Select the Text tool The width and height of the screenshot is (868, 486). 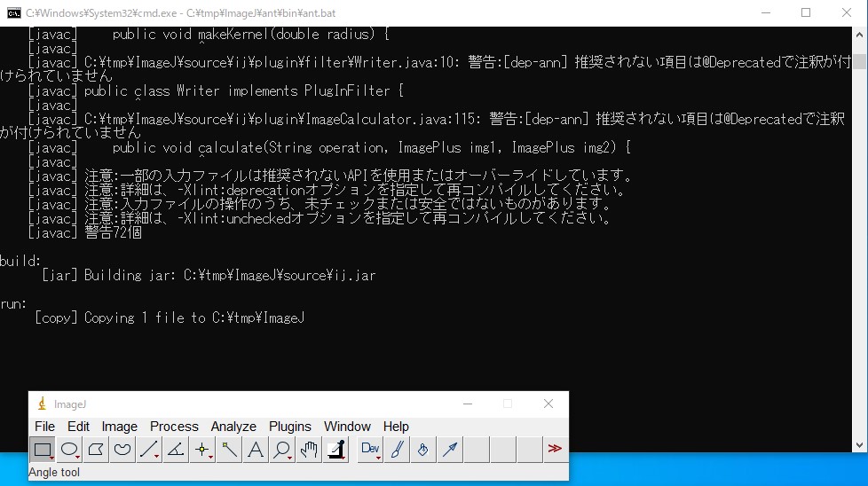click(256, 449)
